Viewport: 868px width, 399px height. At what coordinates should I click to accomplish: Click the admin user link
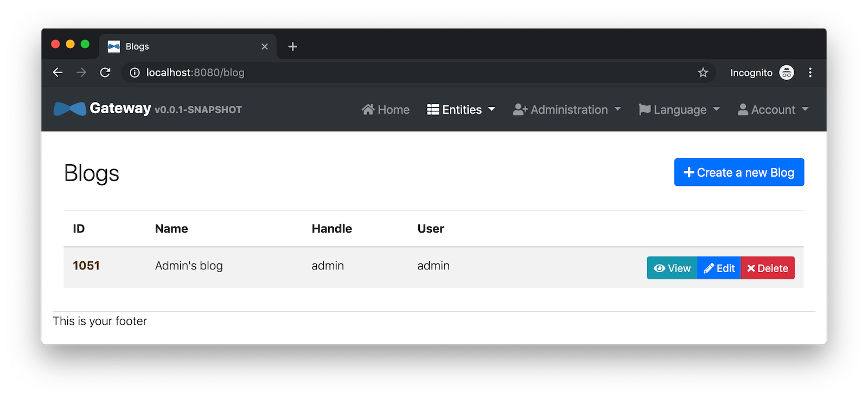point(433,266)
